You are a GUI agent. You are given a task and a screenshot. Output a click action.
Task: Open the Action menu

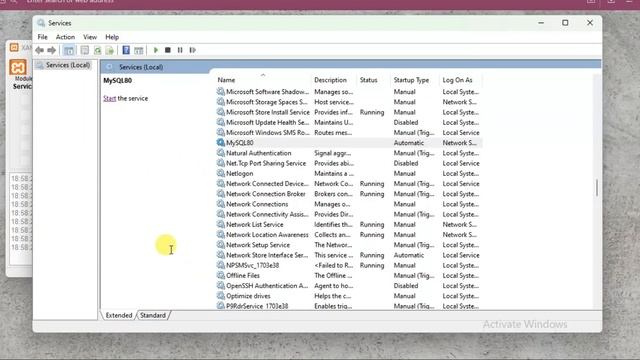tap(65, 37)
